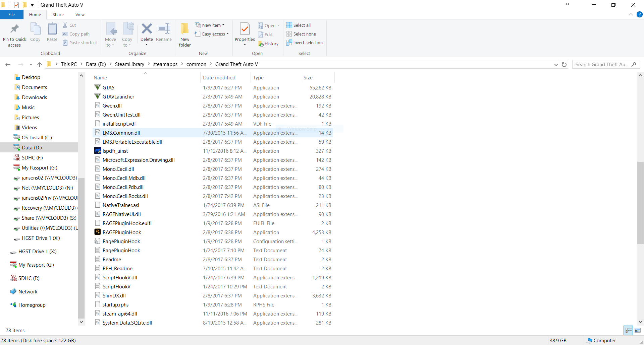The height and width of the screenshot is (345, 644).
Task: Open the Share ribbon tab
Action: point(58,15)
